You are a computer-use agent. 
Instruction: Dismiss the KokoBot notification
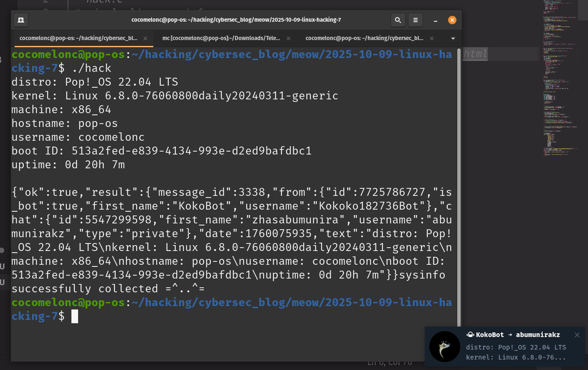click(x=577, y=335)
